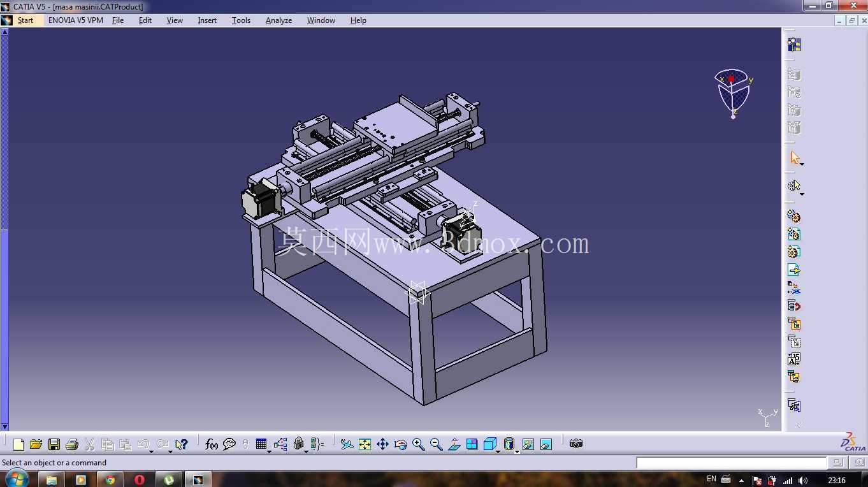Click the EN language indicator in tray
Screen dimensions: 868x487
pos(711,479)
